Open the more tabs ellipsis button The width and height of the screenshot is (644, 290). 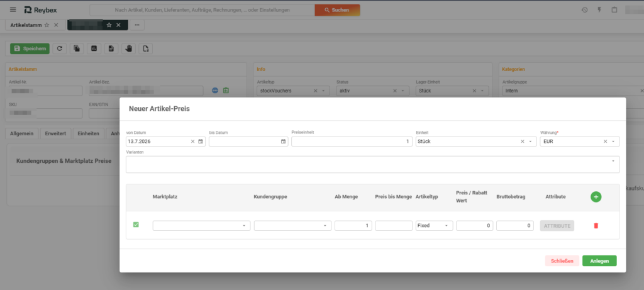point(136,25)
